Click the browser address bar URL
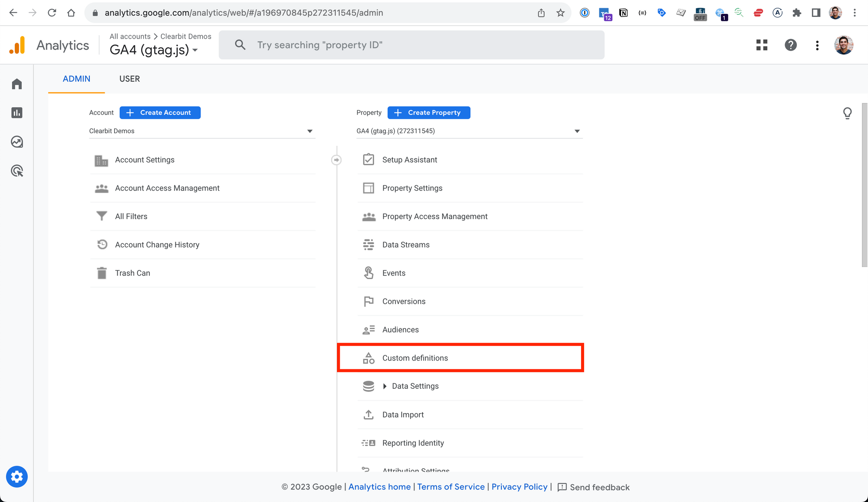Image resolution: width=868 pixels, height=502 pixels. click(x=244, y=13)
